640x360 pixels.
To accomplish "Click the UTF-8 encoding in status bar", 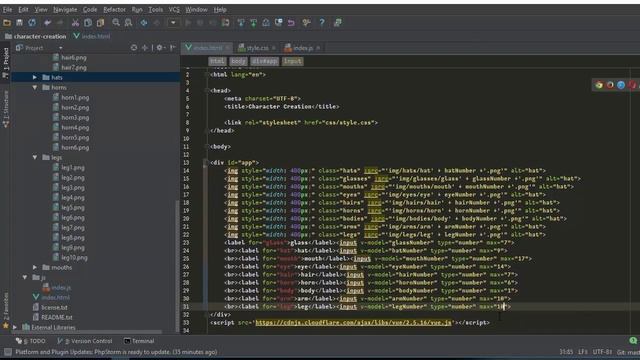I will tap(602, 352).
